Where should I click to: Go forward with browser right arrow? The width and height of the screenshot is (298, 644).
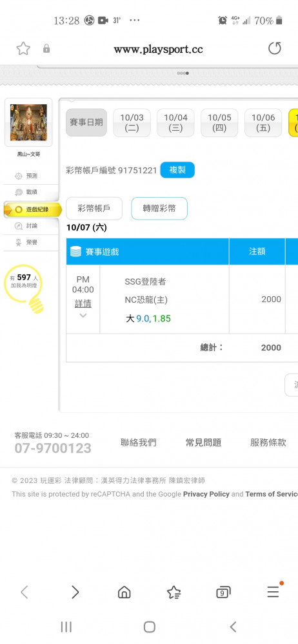point(75,592)
